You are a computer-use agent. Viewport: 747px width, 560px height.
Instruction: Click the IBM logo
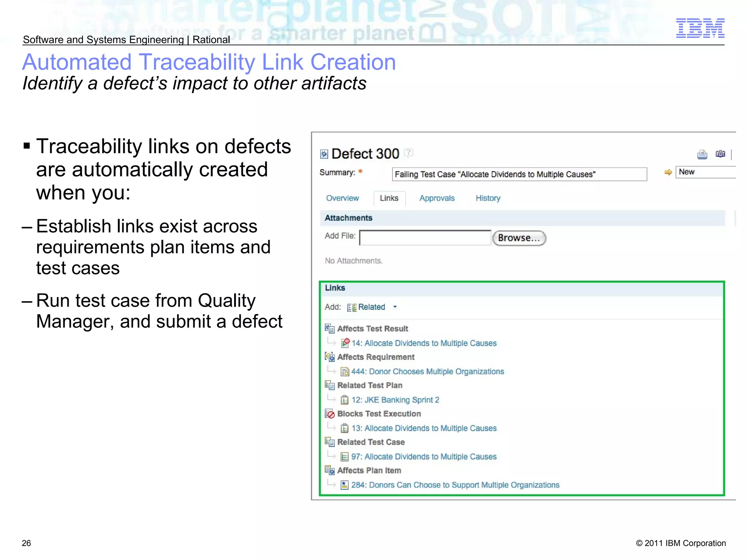click(700, 28)
